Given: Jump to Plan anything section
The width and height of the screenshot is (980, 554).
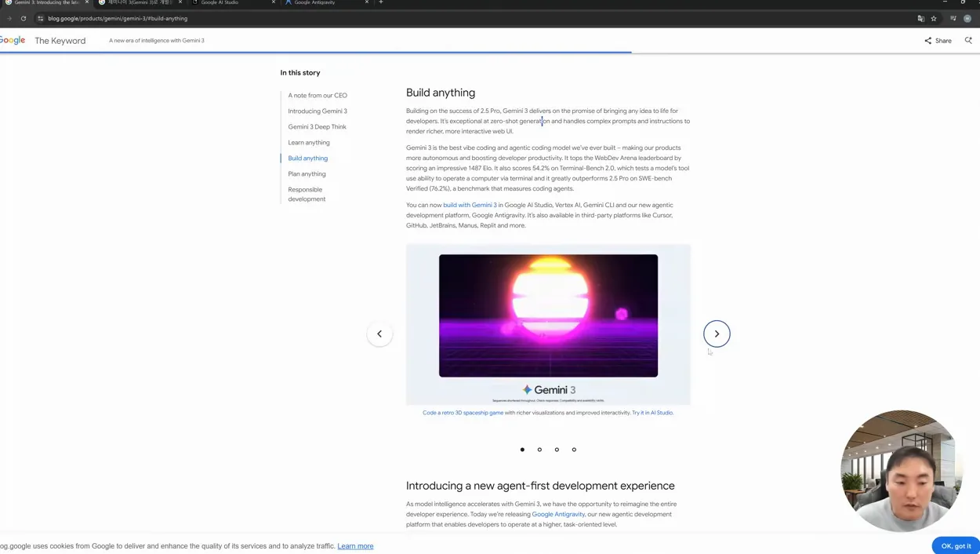Looking at the screenshot, I should [307, 173].
